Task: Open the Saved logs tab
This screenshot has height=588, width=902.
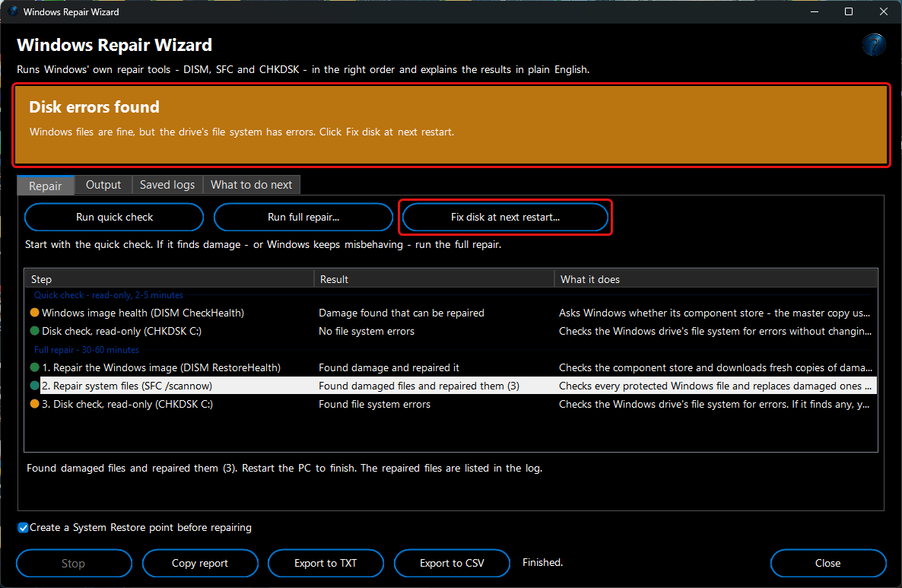Action: 167,185
